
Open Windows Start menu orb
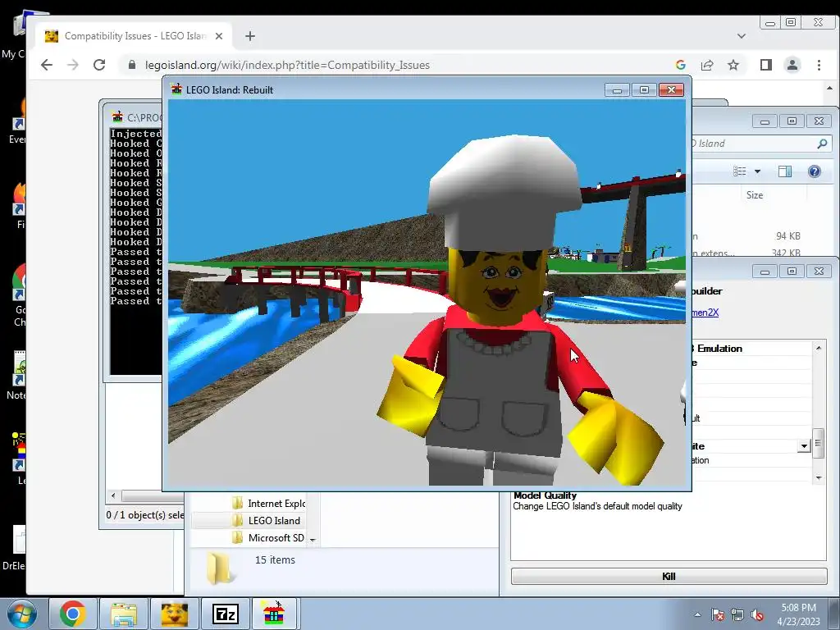pos(21,614)
